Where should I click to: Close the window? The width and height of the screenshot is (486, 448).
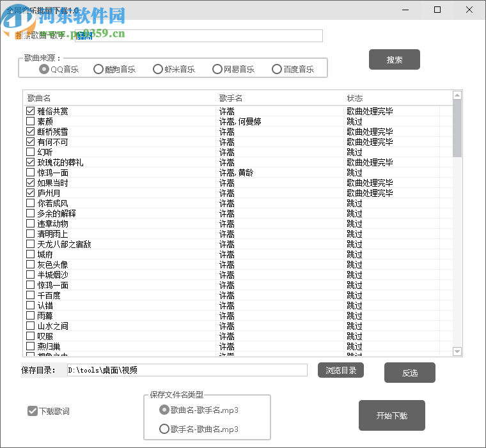(469, 10)
